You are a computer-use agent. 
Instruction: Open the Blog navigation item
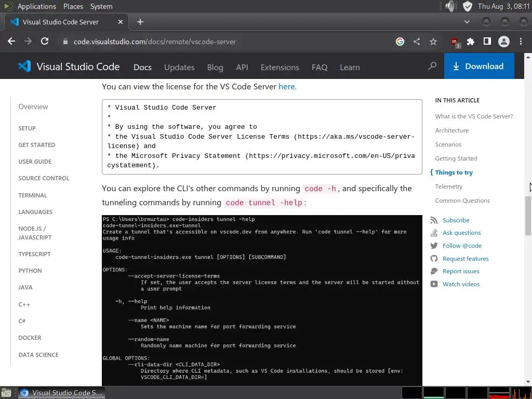tap(215, 67)
